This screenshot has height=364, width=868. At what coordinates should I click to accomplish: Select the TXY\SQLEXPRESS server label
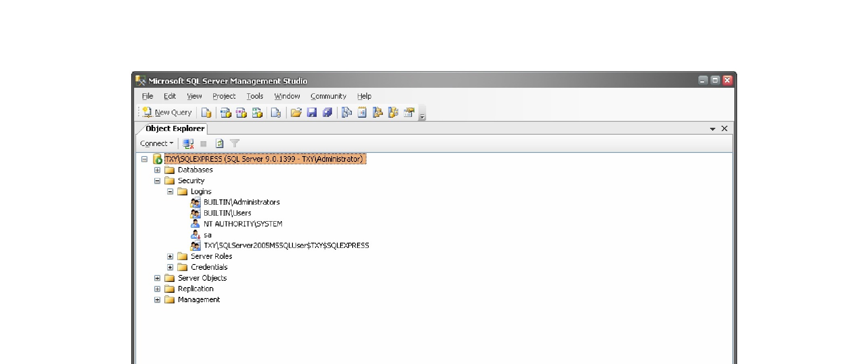pyautogui.click(x=265, y=159)
